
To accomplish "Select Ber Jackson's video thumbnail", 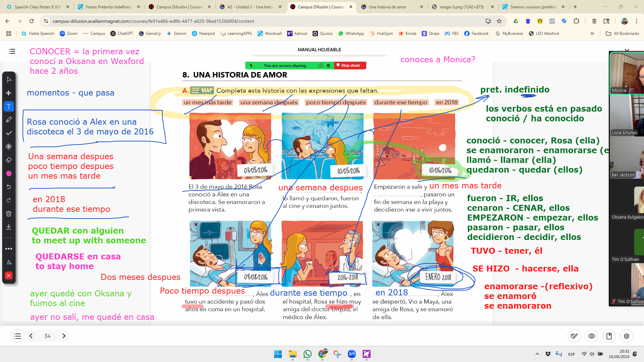I will pyautogui.click(x=627, y=157).
